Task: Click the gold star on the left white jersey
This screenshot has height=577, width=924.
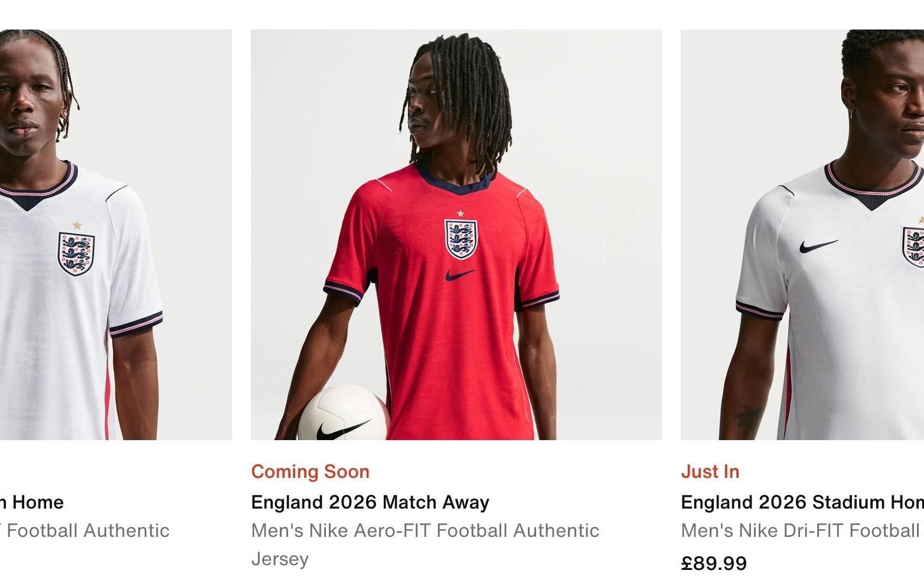Action: click(x=77, y=225)
